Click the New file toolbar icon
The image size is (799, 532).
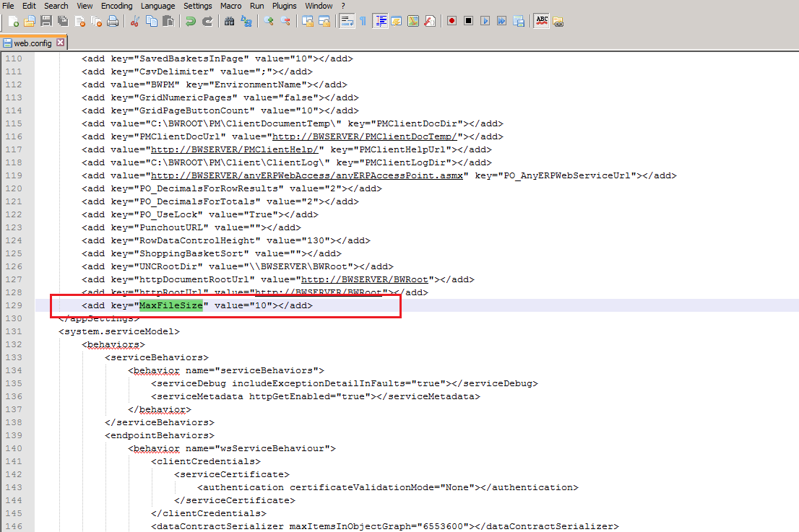(x=13, y=22)
